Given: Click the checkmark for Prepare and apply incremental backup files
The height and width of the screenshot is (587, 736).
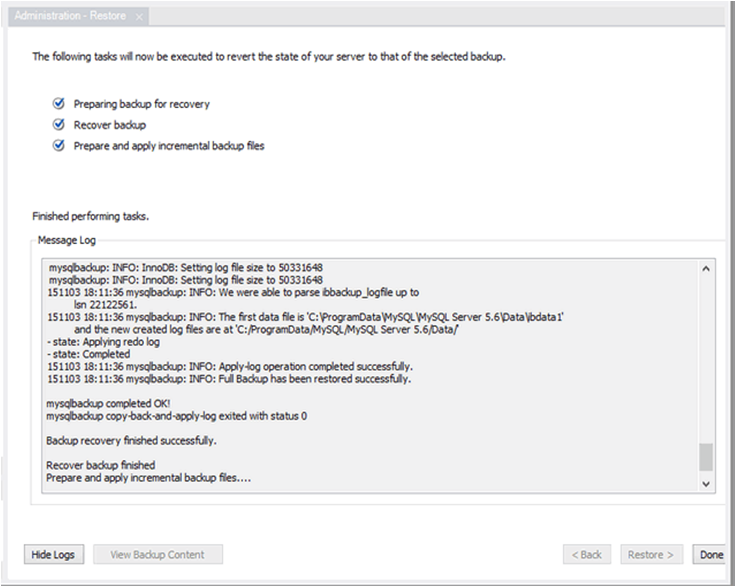Looking at the screenshot, I should [59, 145].
